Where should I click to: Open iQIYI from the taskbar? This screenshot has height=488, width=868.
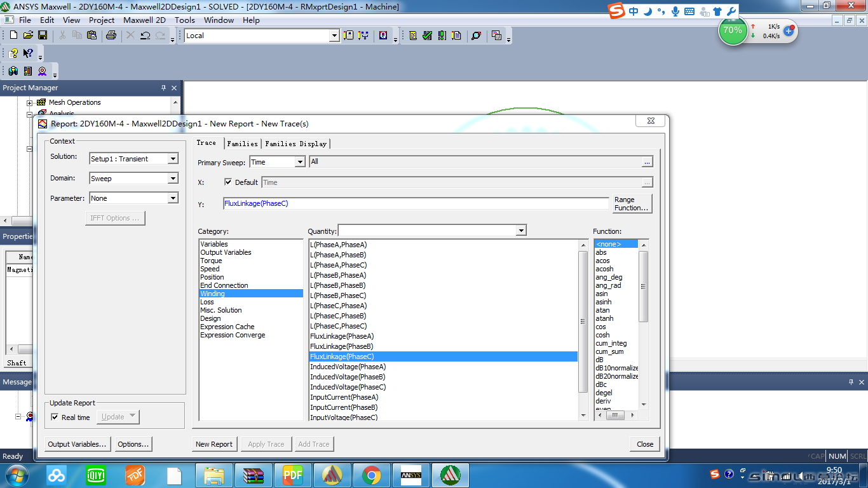pyautogui.click(x=96, y=475)
